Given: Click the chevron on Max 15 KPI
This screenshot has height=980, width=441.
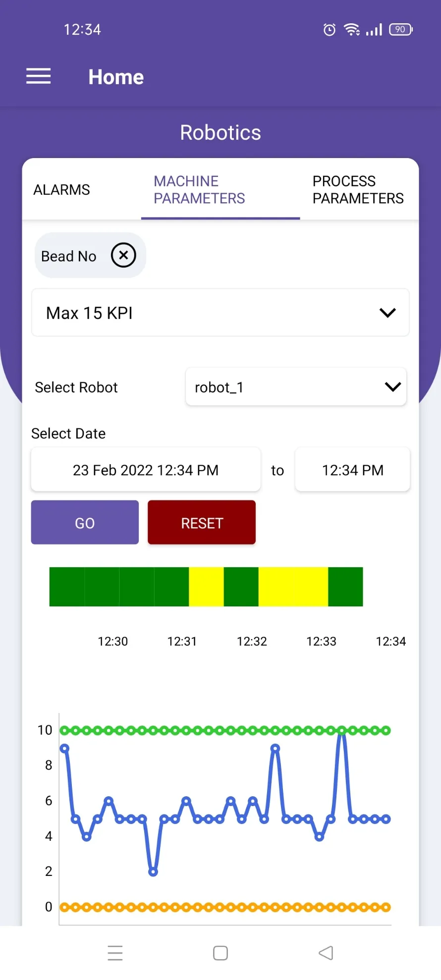Looking at the screenshot, I should (x=387, y=313).
